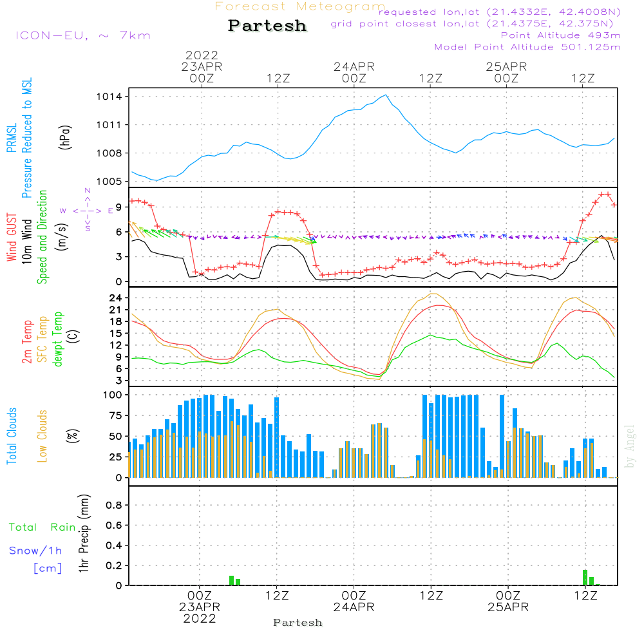Click the grid point closest lon,lat line
Screen dimensions: 644x644
point(472,24)
